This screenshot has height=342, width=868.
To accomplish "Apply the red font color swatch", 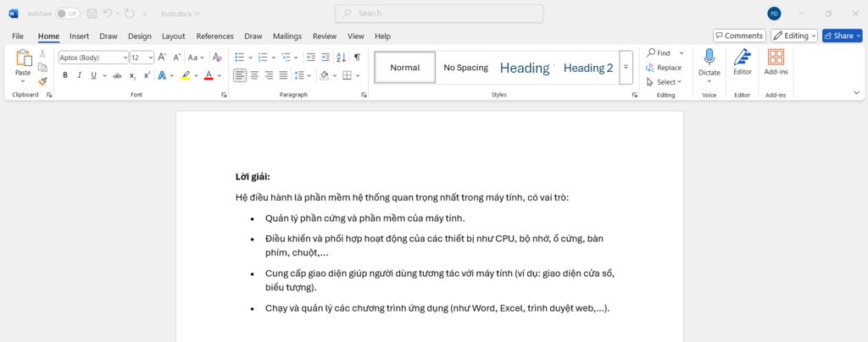I will tap(209, 75).
